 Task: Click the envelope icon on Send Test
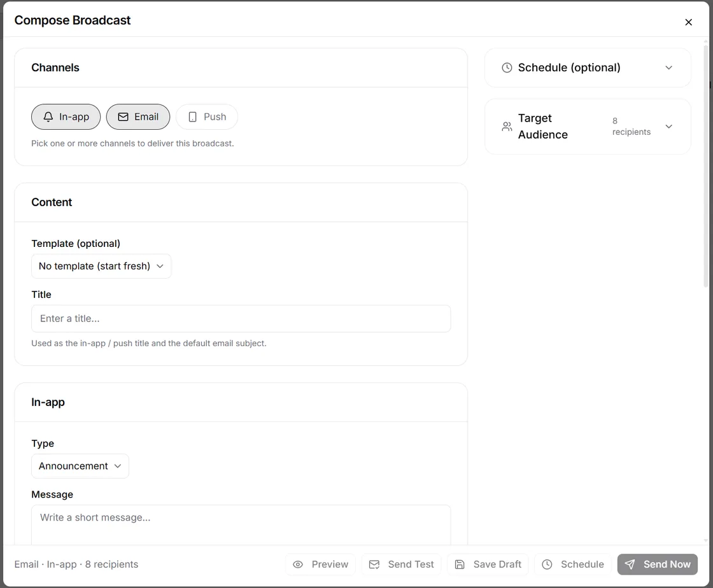(x=374, y=564)
